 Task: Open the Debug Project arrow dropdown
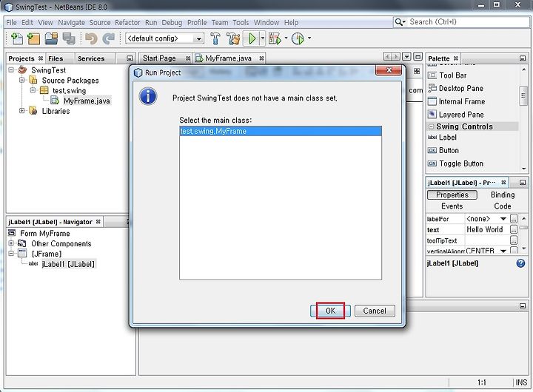[x=286, y=38]
